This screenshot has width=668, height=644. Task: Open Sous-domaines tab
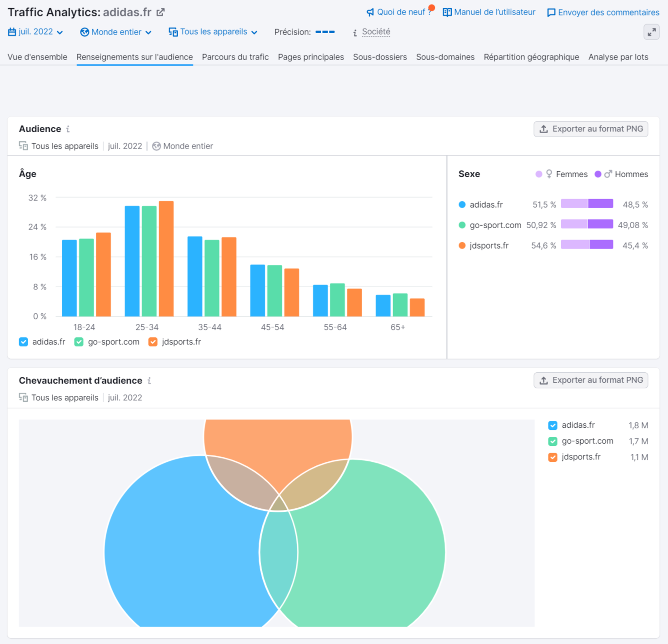(x=445, y=57)
